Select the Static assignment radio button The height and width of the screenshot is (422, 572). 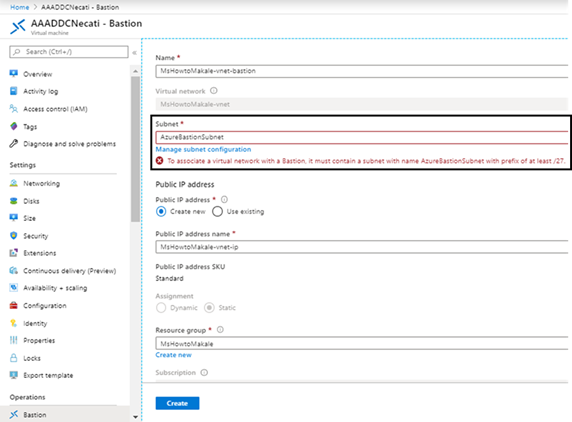(x=209, y=308)
